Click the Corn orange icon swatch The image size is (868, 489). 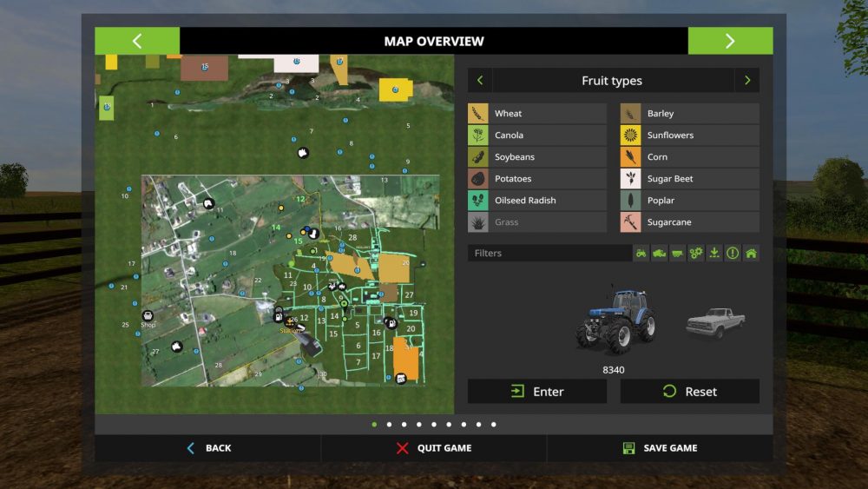click(x=630, y=156)
